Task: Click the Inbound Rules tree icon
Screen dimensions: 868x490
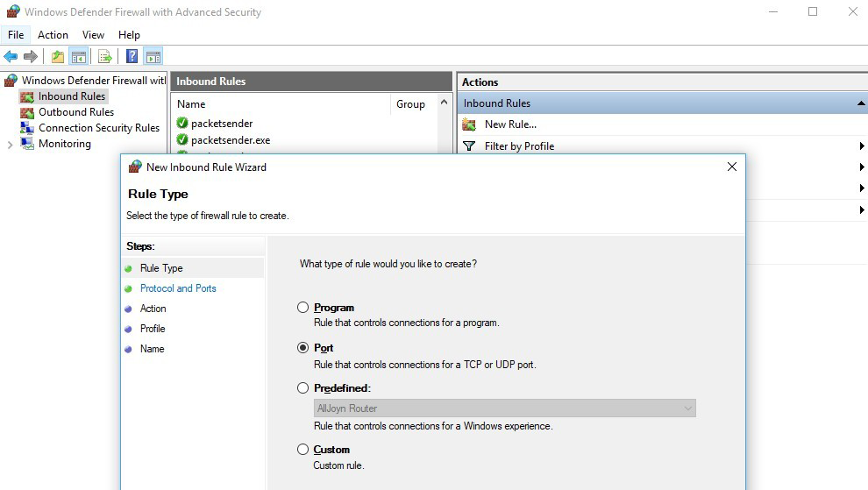Action: tap(27, 97)
